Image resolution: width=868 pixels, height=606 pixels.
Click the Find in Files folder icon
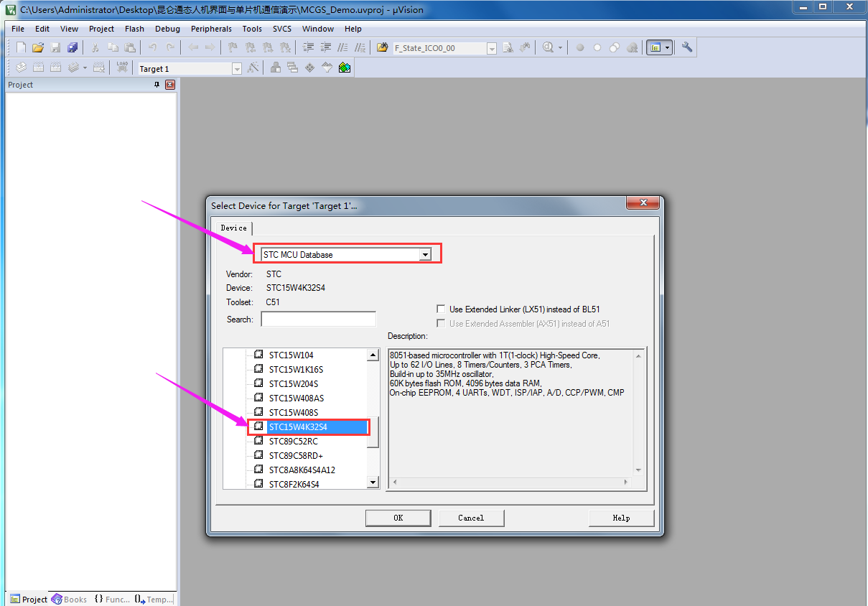pos(382,47)
